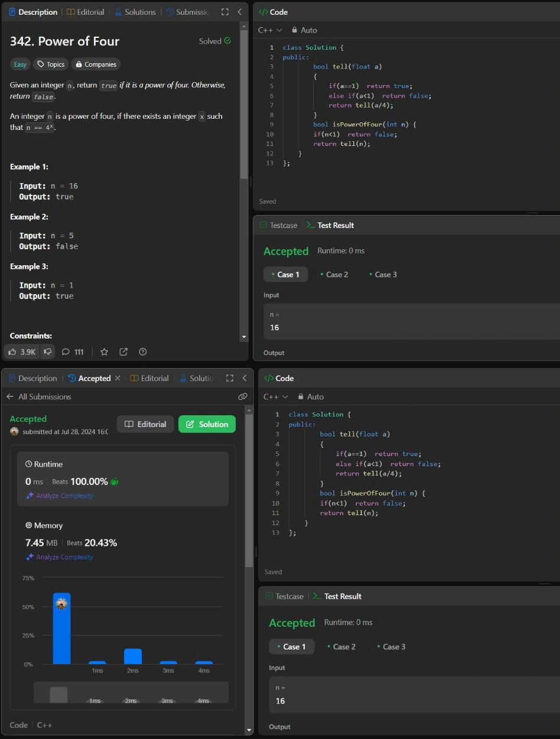Collapse the Accepted submission panel with chevron
Screen dimensions: 560x739
245,378
